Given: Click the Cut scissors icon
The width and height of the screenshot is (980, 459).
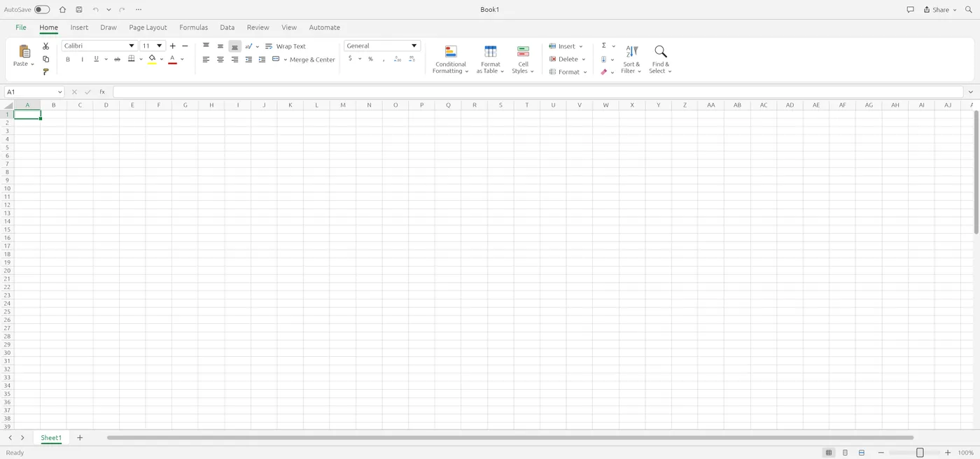Looking at the screenshot, I should pos(46,46).
